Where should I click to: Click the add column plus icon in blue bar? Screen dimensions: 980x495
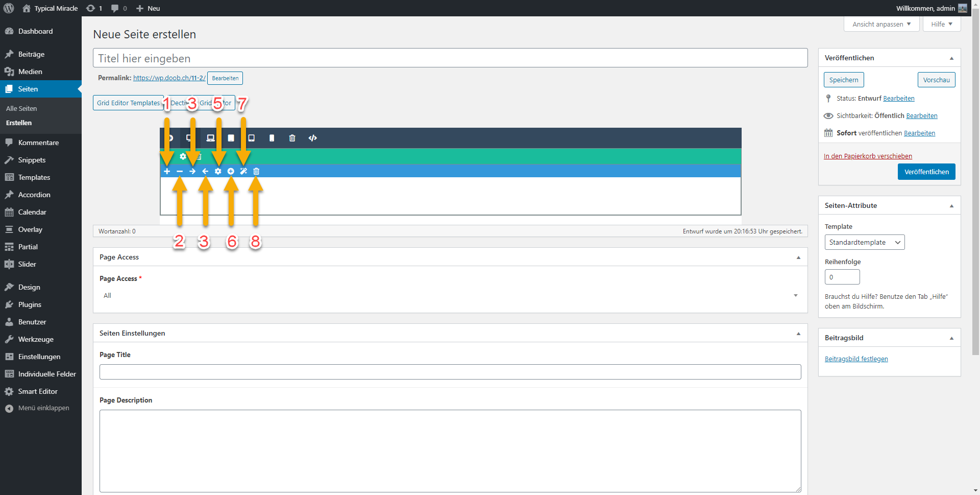[167, 171]
